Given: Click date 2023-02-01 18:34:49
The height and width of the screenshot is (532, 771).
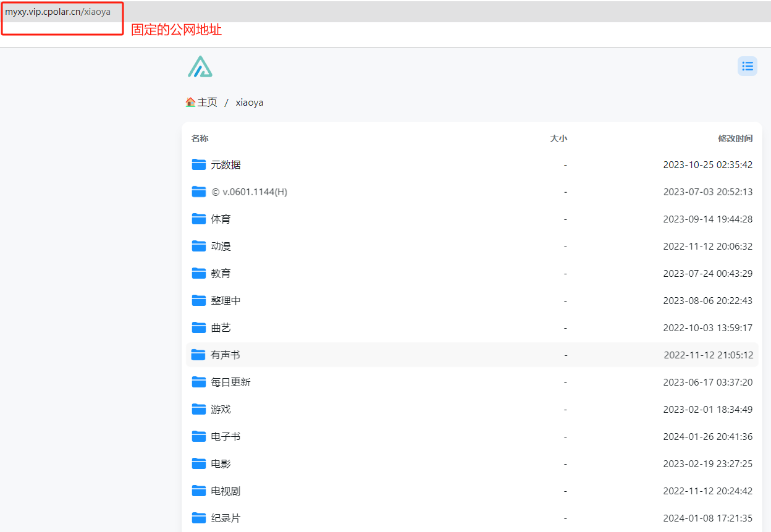Looking at the screenshot, I should pyautogui.click(x=708, y=410).
